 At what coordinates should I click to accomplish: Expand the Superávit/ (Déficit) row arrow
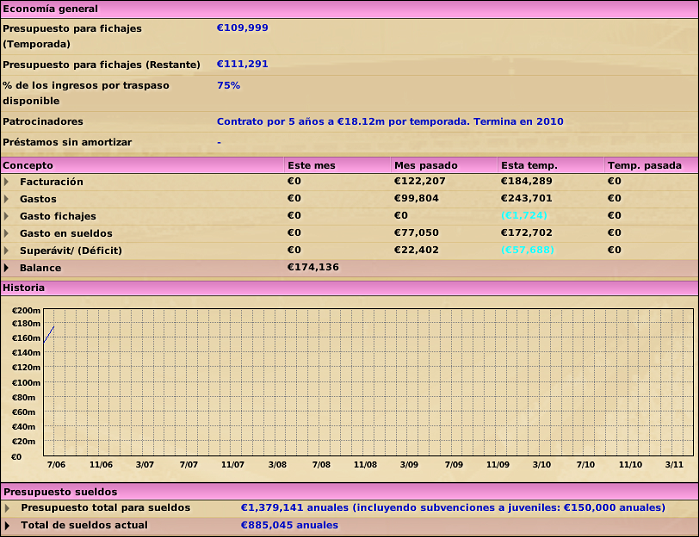(x=6, y=250)
